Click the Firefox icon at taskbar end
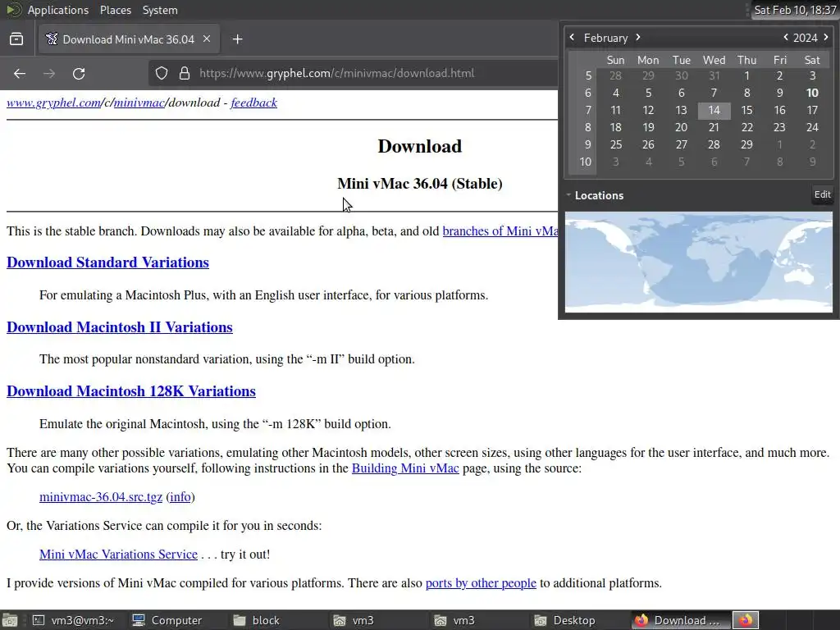840x630 pixels. [x=746, y=620]
